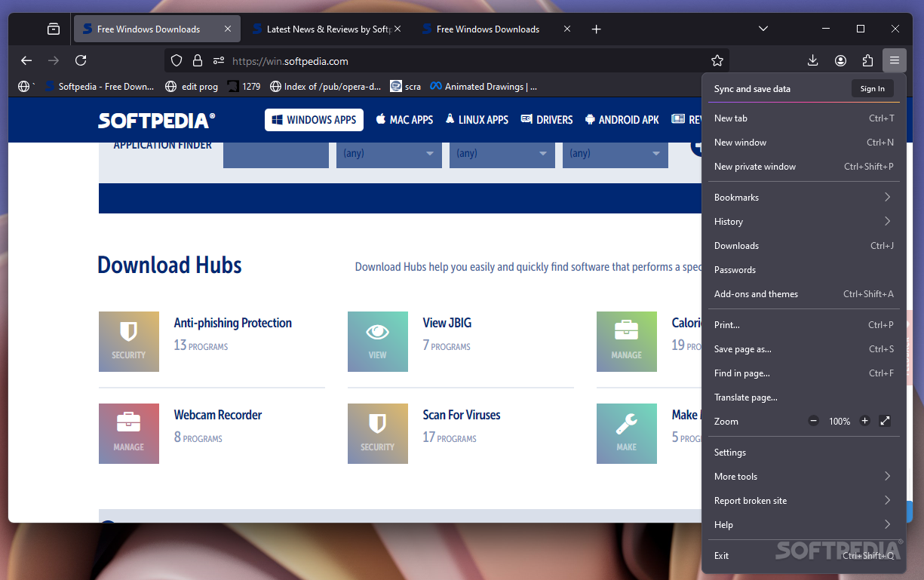
Task: Open Index of /pub/opera bookmark
Action: point(326,87)
